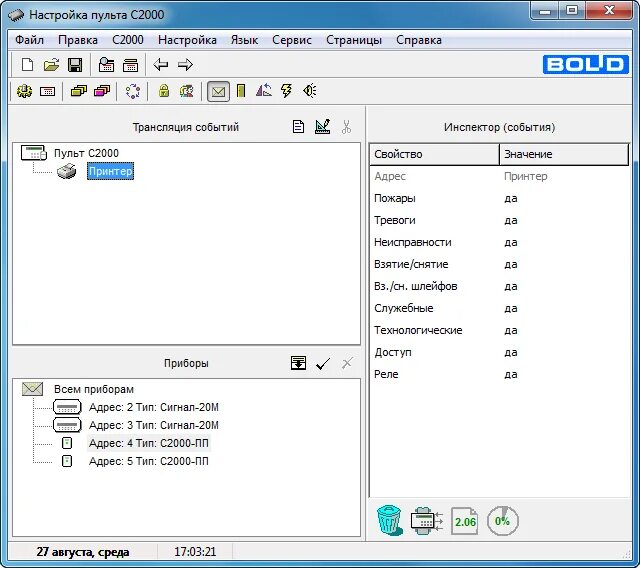
Task: Toggle Технологические value да
Action: pyautogui.click(x=511, y=331)
